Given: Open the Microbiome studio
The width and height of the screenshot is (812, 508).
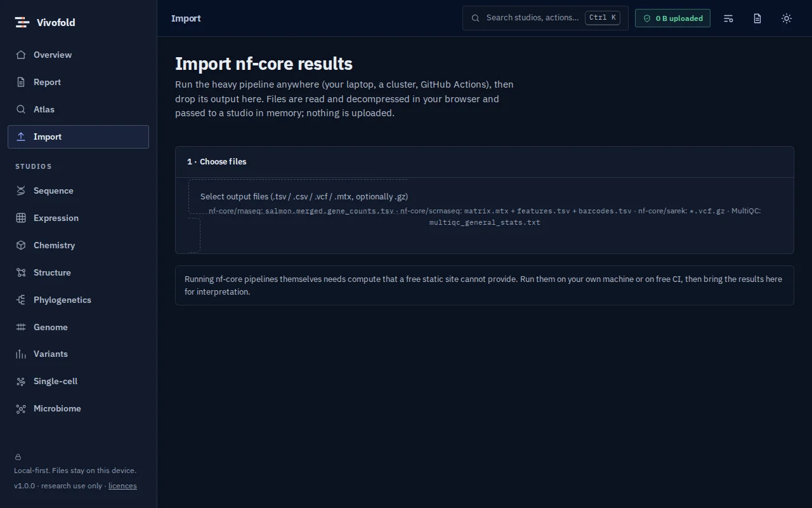Looking at the screenshot, I should [x=78, y=408].
